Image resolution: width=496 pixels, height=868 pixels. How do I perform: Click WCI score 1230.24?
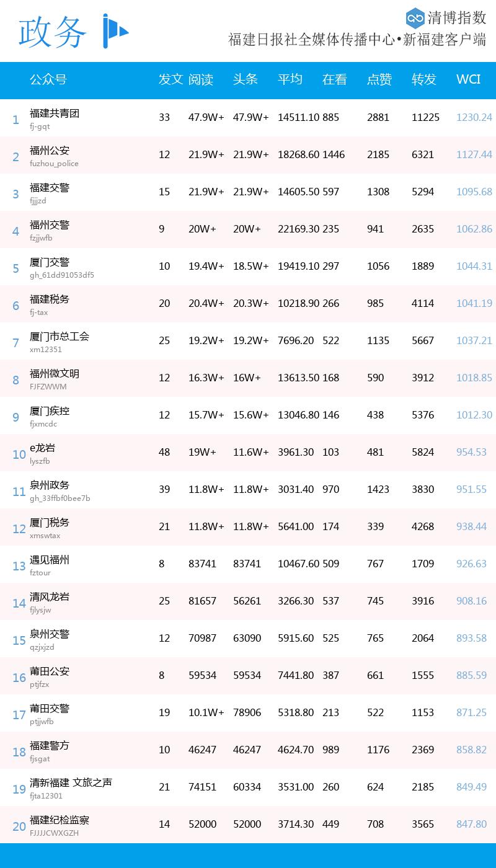click(x=474, y=117)
